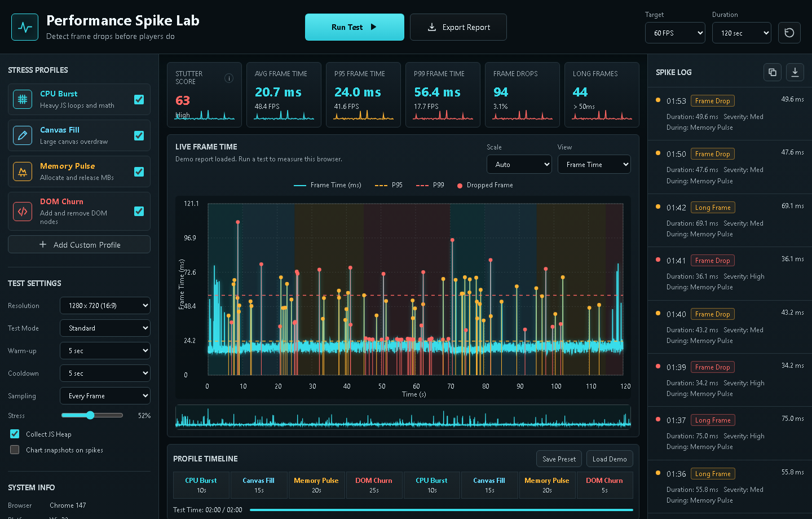Screen dimensions: 812x519
Task: Open the Warm-up dropdown
Action: click(105, 350)
